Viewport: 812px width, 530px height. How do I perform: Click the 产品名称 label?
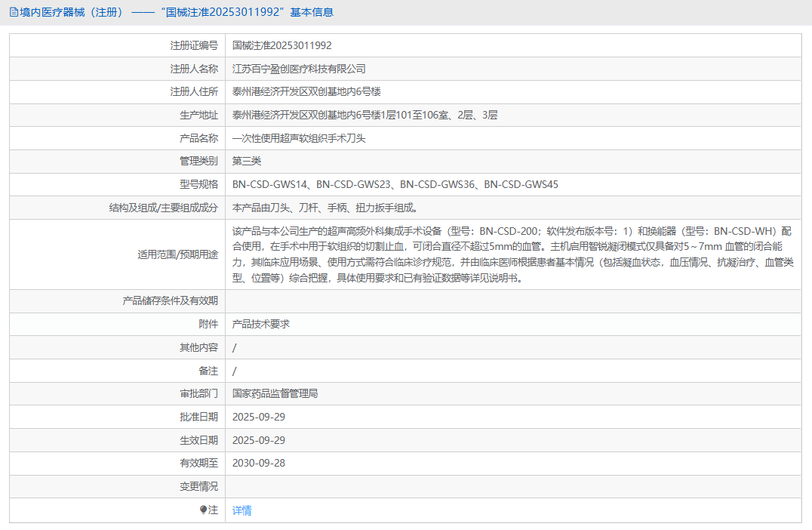(x=199, y=138)
